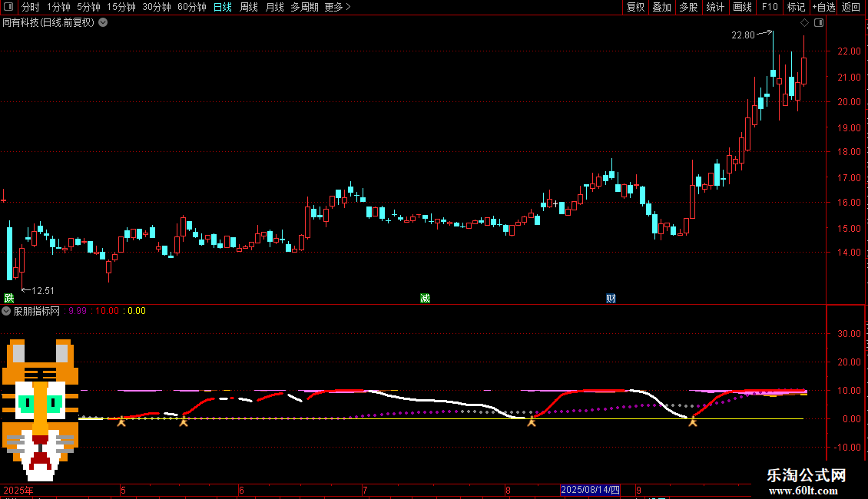Viewport: 868px width, 499px height.
Task: Switch to 分时 intraday view
Action: click(31, 7)
